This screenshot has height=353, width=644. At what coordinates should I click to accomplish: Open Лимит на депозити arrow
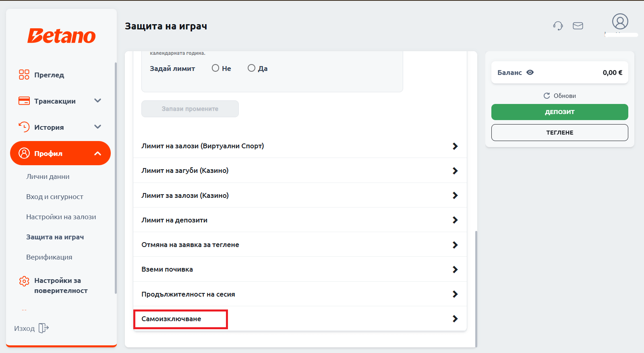[455, 220]
